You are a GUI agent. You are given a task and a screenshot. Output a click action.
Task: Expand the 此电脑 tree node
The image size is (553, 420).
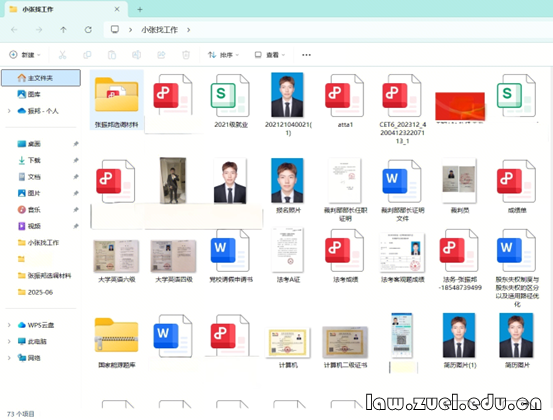click(x=9, y=341)
